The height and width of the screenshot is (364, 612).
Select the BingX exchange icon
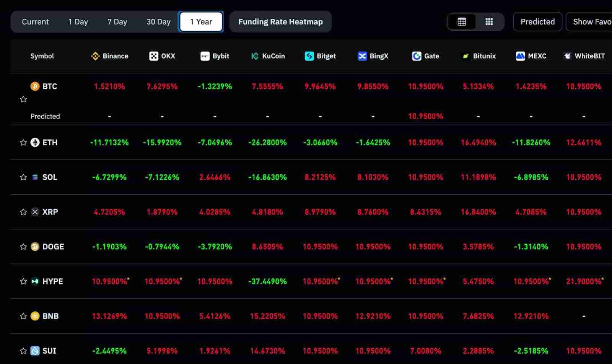pos(361,56)
